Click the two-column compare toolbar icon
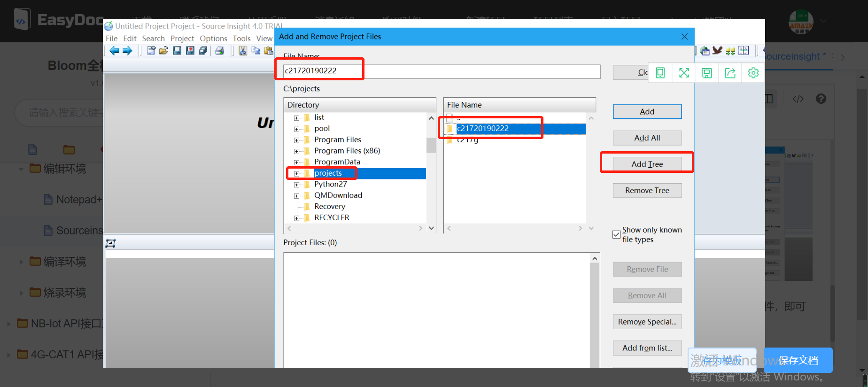The width and height of the screenshot is (868, 387). point(744,50)
